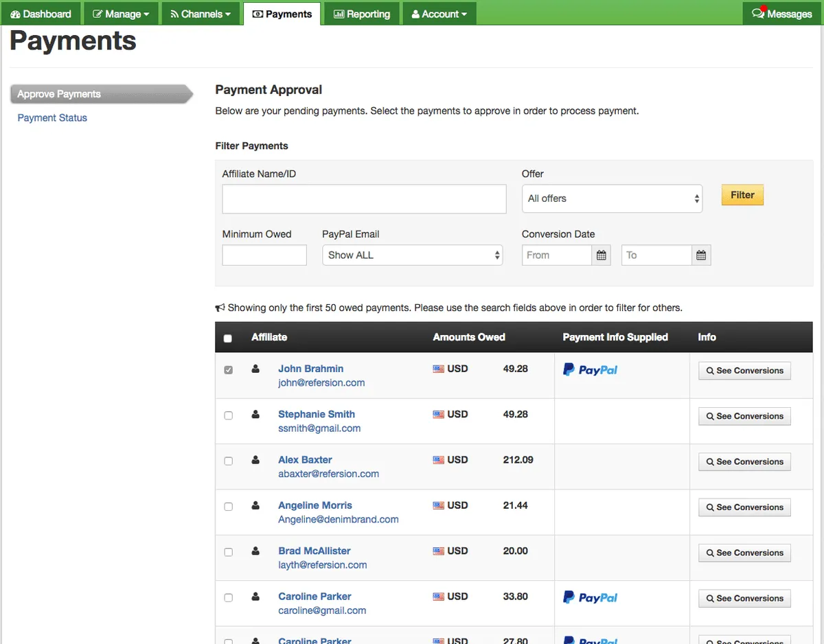Open the All offers dropdown
The width and height of the screenshot is (824, 644).
point(612,198)
